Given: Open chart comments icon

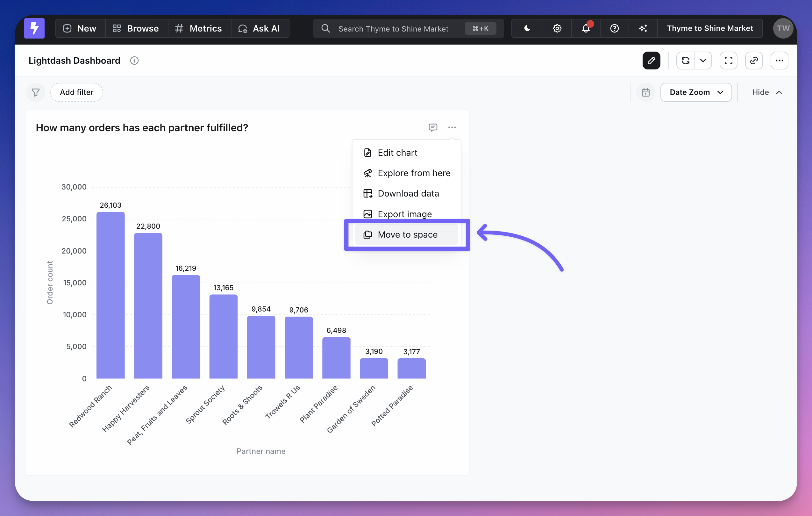Looking at the screenshot, I should (433, 127).
